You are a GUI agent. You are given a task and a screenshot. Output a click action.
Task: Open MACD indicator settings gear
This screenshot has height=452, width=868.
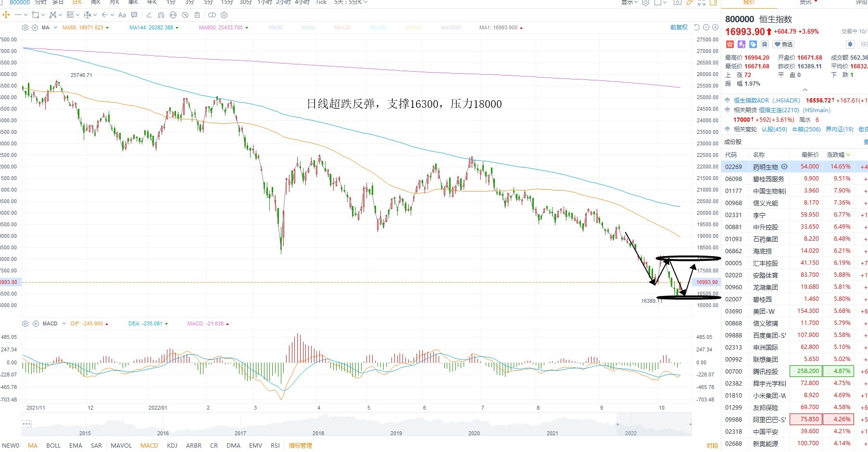(x=25, y=323)
